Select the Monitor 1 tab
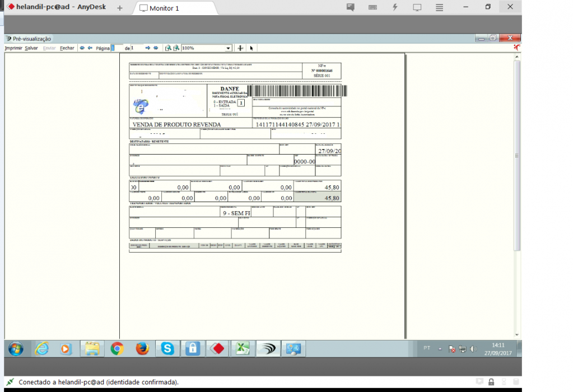Image resolution: width=573 pixels, height=392 pixels. (175, 8)
